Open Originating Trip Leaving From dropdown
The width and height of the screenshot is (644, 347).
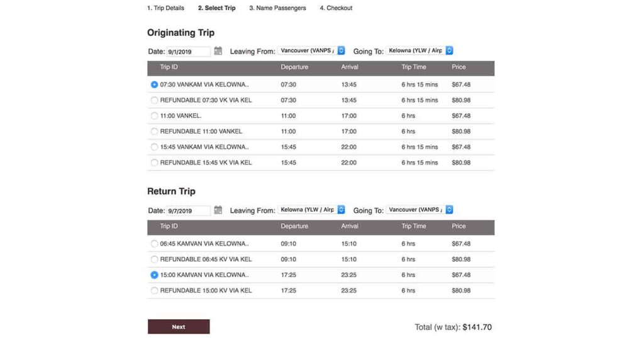tap(312, 50)
